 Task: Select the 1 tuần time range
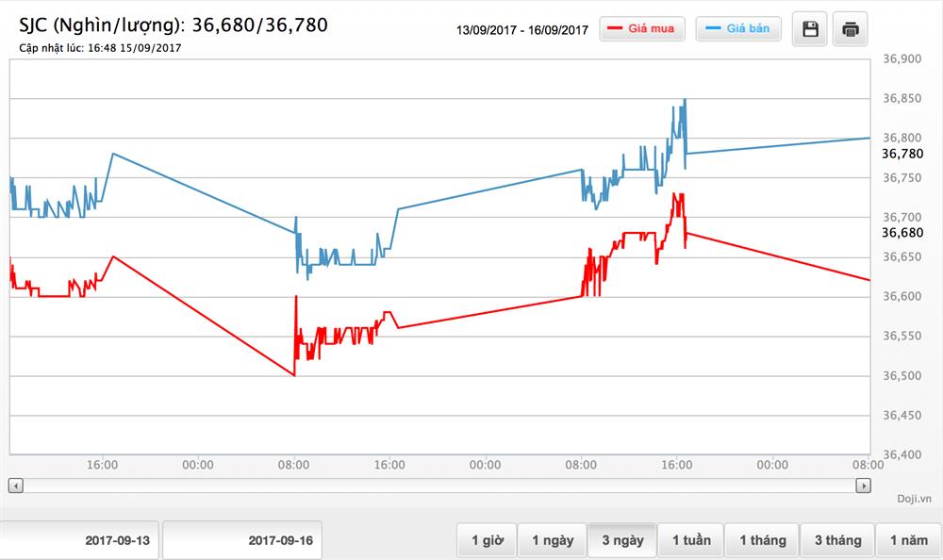(x=691, y=540)
